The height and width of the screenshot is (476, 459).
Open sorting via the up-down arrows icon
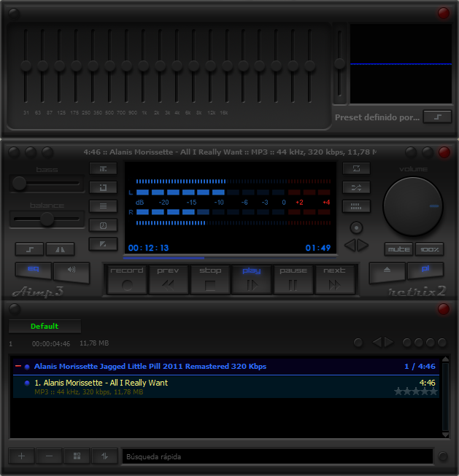[x=104, y=456]
